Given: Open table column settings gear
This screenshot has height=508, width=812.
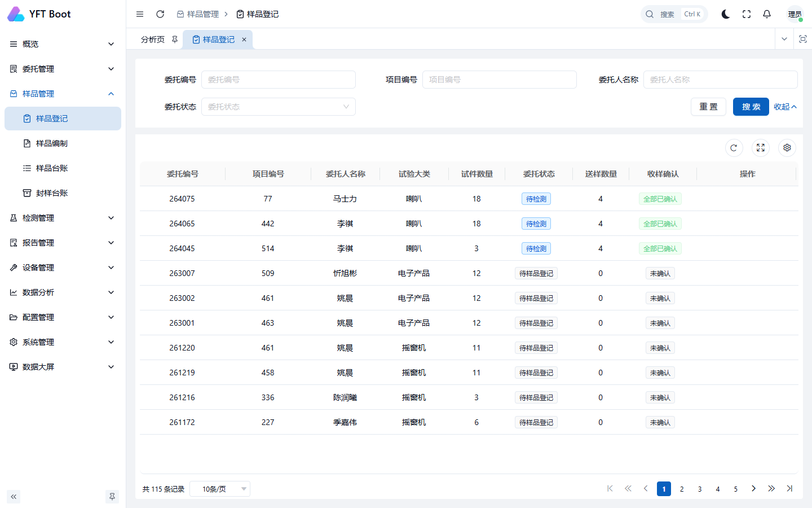Looking at the screenshot, I should [787, 148].
